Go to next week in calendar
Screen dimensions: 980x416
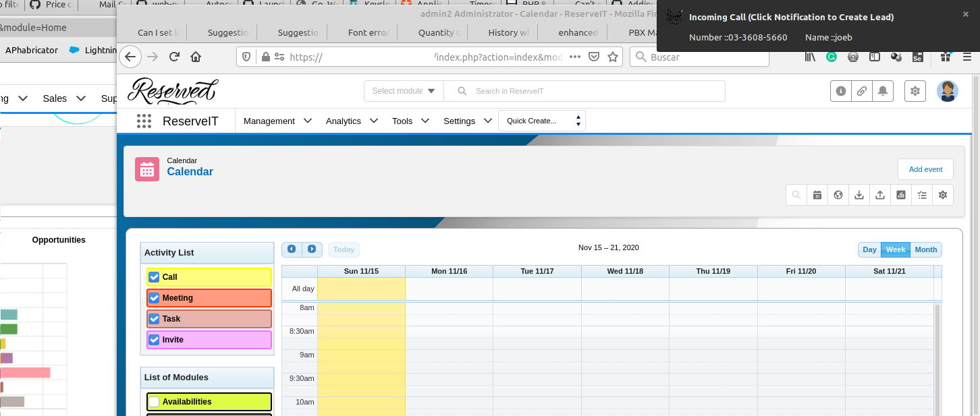tap(312, 249)
